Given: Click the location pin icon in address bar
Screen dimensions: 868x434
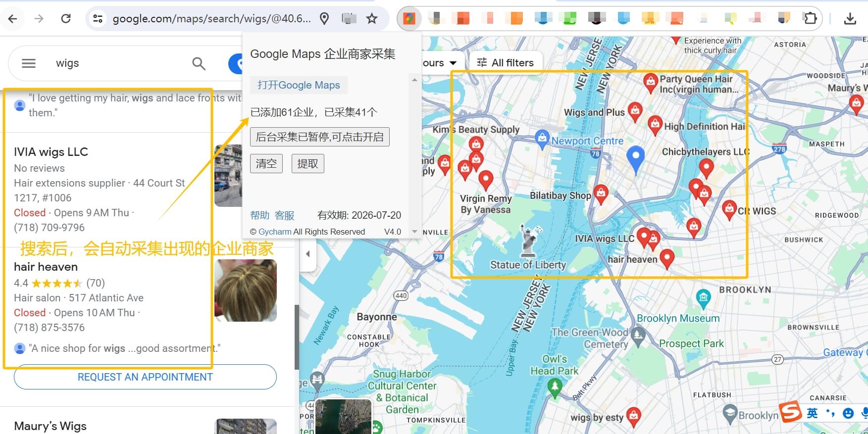Looking at the screenshot, I should (324, 19).
